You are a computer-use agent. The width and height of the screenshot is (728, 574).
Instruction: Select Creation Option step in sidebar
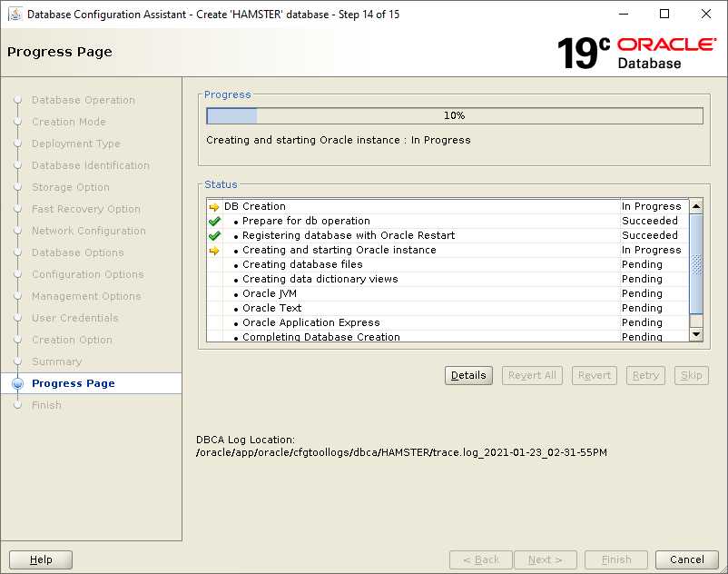(x=72, y=340)
